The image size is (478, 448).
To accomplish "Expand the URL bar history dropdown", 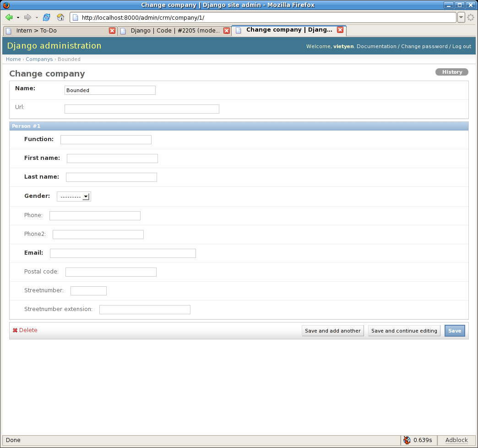I will pos(461,18).
